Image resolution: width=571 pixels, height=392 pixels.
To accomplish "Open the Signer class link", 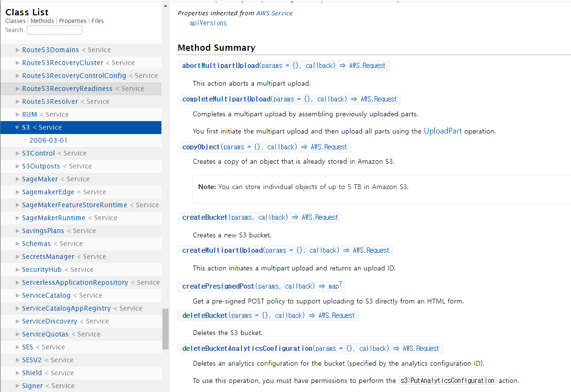I will [x=33, y=386].
